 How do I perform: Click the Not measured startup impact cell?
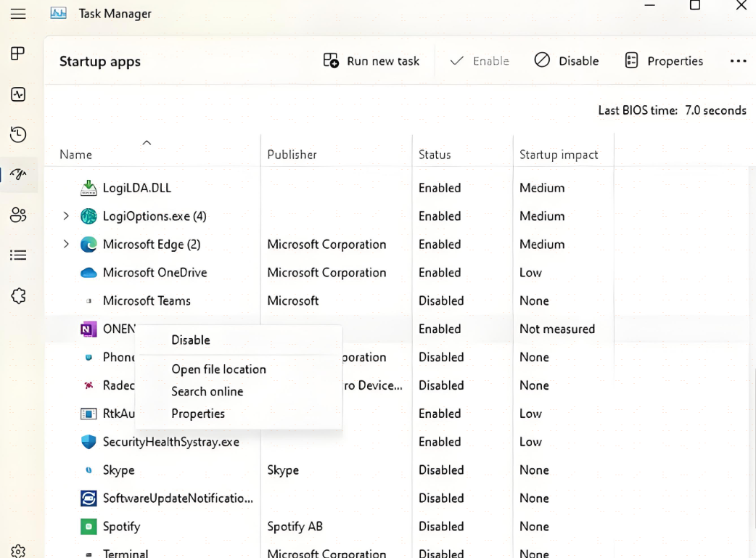pyautogui.click(x=557, y=329)
